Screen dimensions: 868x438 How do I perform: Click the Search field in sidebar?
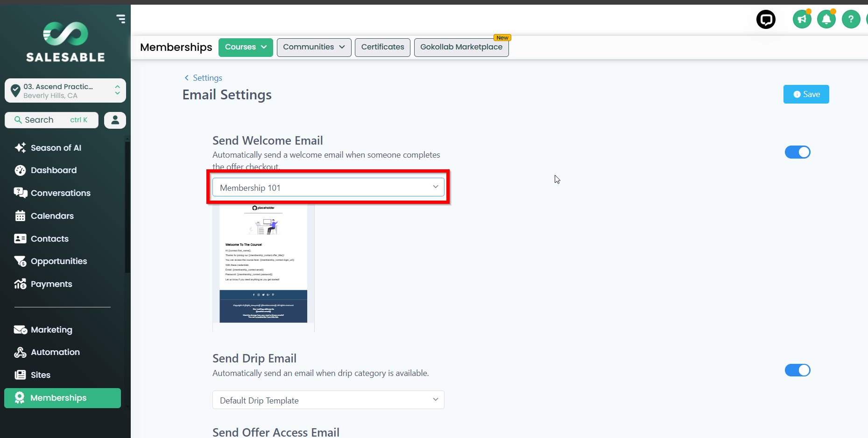pyautogui.click(x=51, y=120)
